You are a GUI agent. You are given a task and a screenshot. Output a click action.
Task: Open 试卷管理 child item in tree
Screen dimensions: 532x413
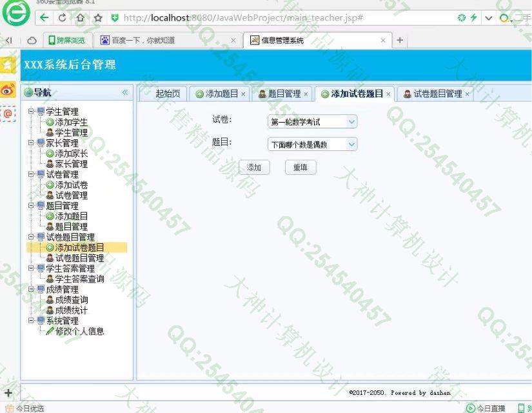coord(71,196)
